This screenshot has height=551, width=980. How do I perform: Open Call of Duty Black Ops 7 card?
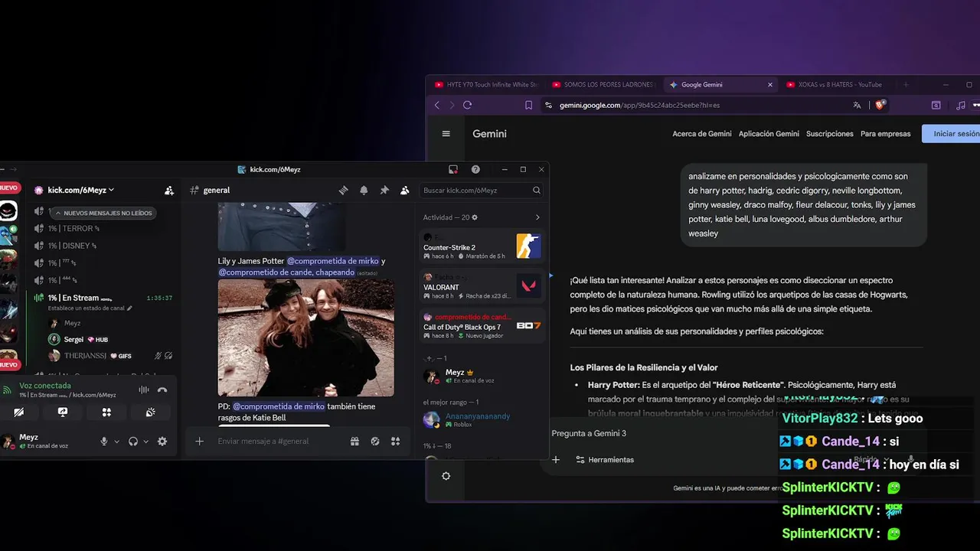[483, 325]
